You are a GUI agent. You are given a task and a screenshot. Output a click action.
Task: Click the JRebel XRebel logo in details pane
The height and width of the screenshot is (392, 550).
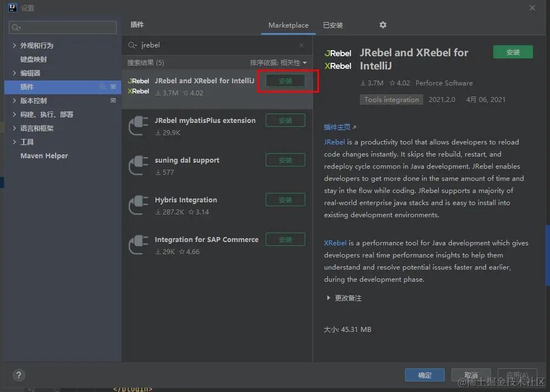tap(338, 60)
